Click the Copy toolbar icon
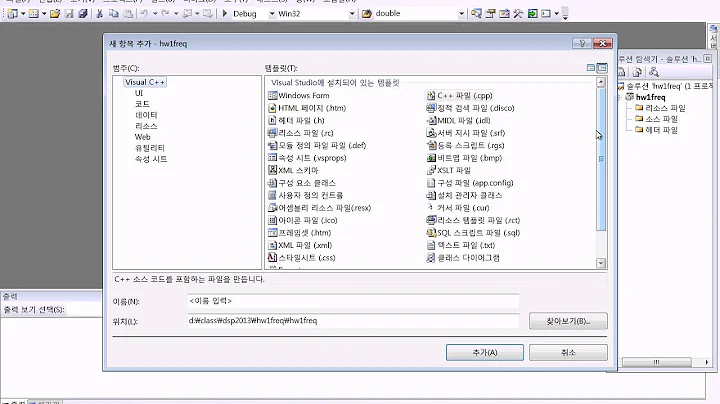The width and height of the screenshot is (720, 404). point(113,14)
